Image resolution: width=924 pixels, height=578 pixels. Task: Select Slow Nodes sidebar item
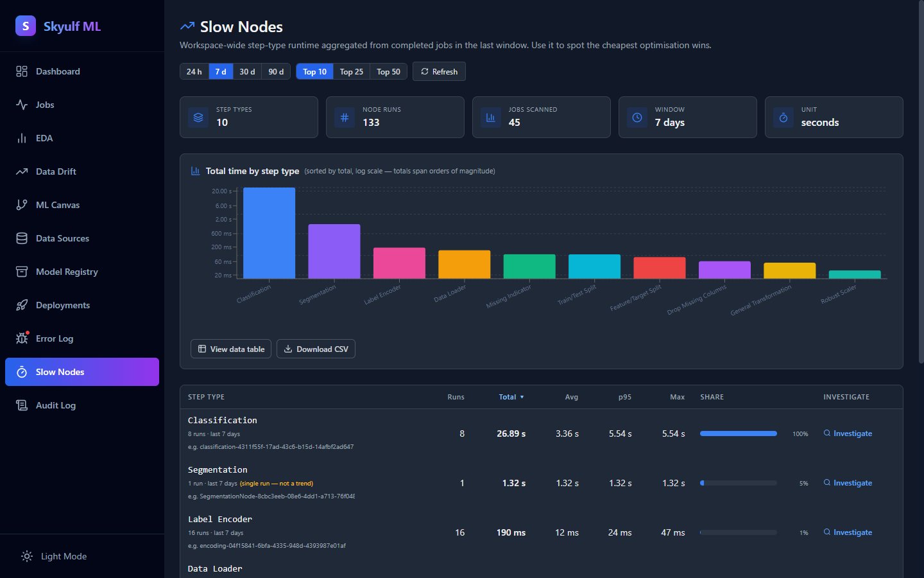pyautogui.click(x=82, y=372)
